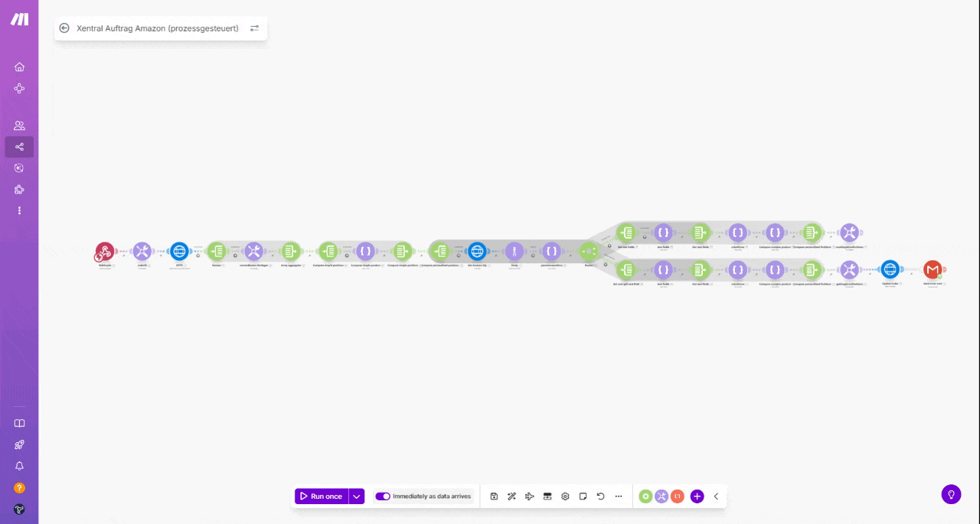Image resolution: width=980 pixels, height=524 pixels.
Task: Add a note using the sticky note icon
Action: pyautogui.click(x=583, y=496)
